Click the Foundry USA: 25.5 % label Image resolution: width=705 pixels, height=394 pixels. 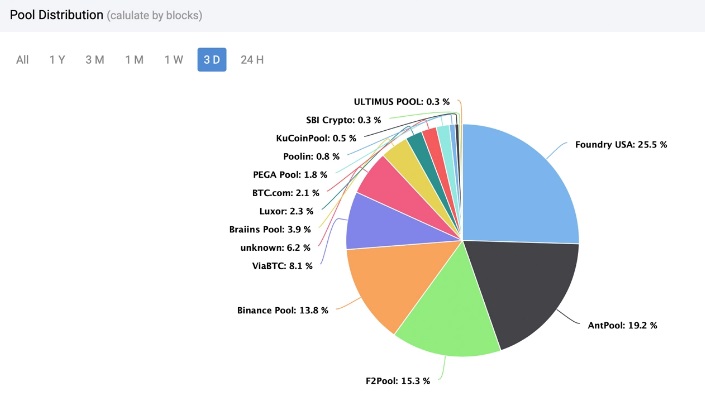[x=621, y=145]
